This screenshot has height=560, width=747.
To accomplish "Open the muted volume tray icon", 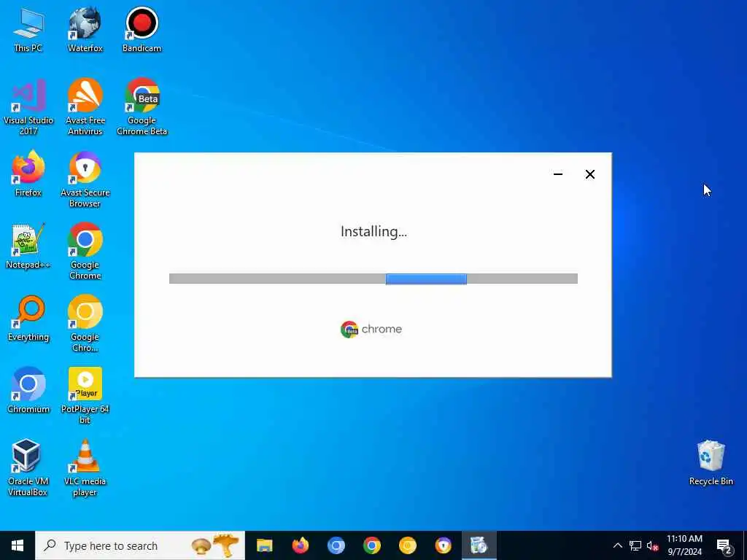I will pos(652,545).
